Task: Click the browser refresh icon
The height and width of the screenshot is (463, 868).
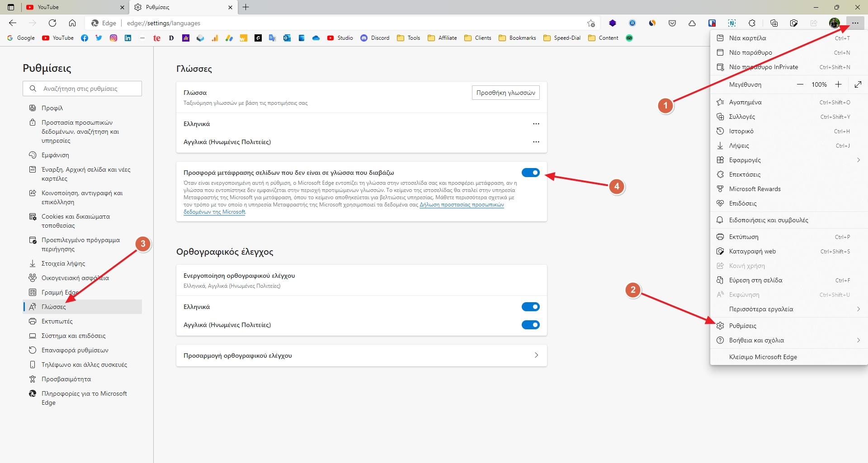Action: [52, 23]
